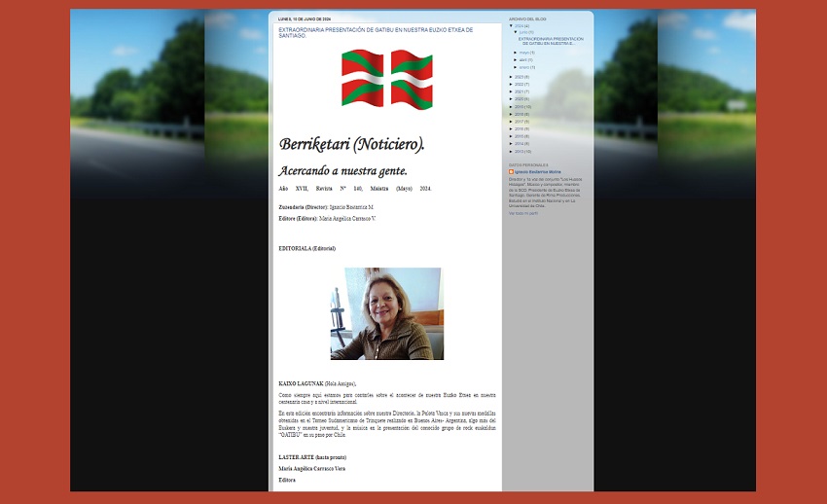Open the sidebar archive post link 'Extraordinaria presentación'
The image size is (827, 504).
pos(551,41)
